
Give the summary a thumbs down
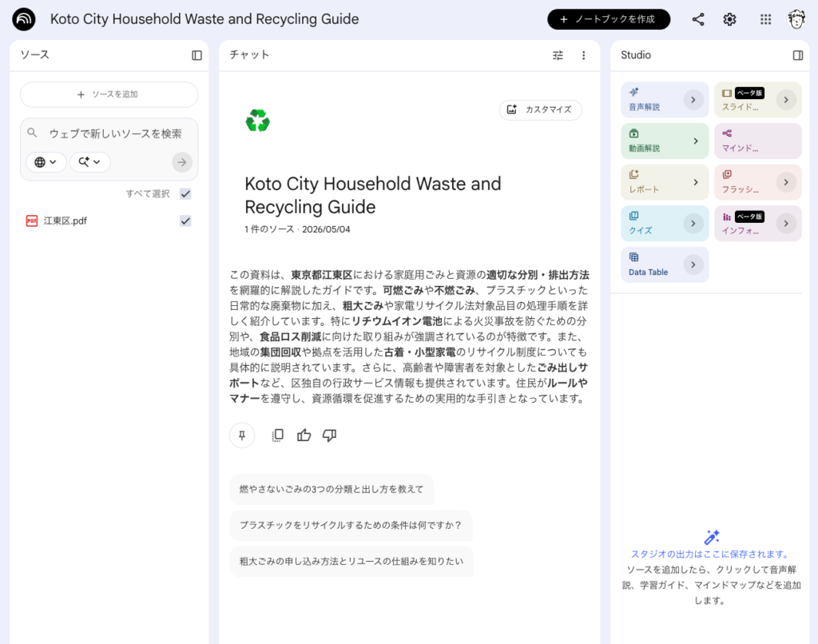point(329,435)
